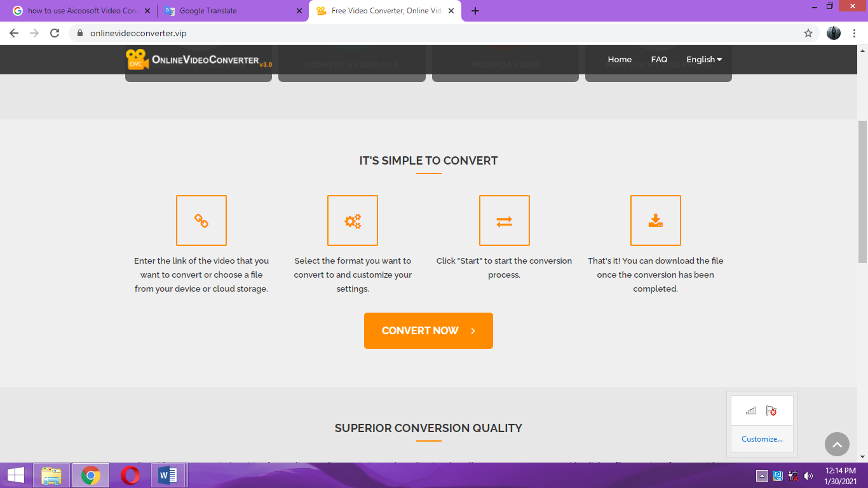Open Microsoft Word from taskbar
This screenshot has height=488, width=868.
click(168, 475)
